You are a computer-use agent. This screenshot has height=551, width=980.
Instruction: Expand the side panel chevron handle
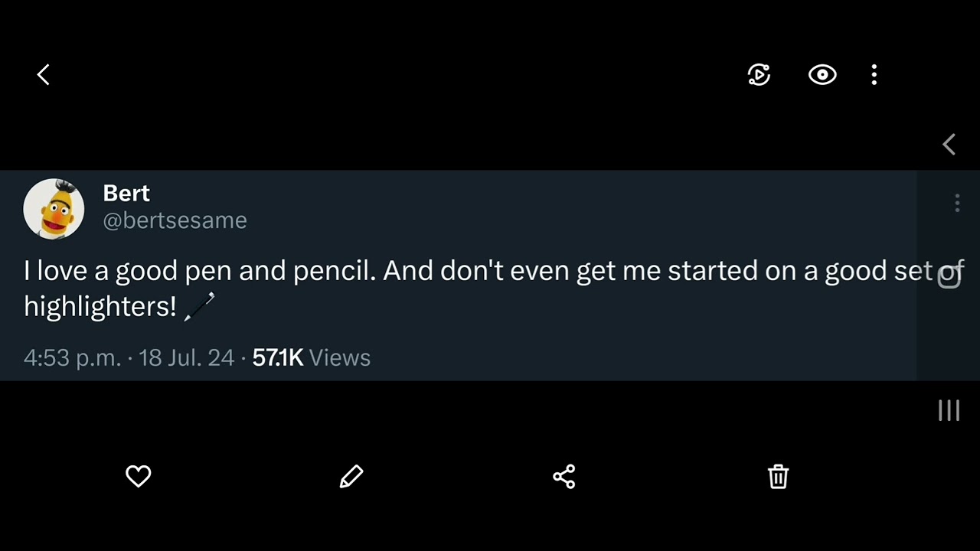pyautogui.click(x=949, y=144)
